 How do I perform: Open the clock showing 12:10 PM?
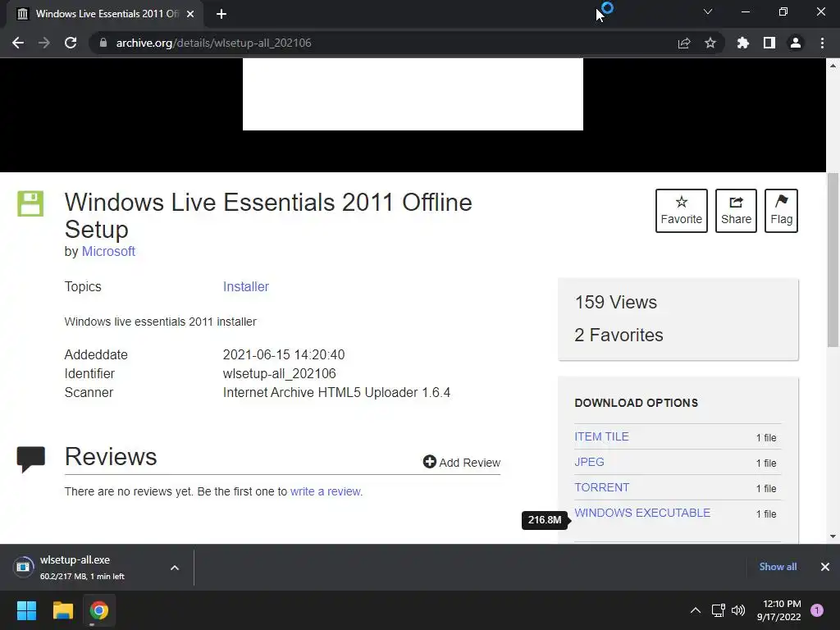tap(778, 610)
